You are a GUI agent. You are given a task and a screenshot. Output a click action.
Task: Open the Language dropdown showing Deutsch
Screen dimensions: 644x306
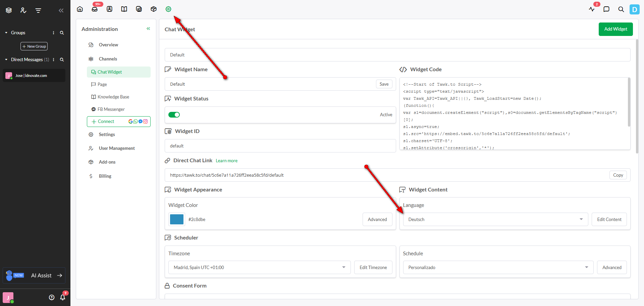pyautogui.click(x=495, y=219)
